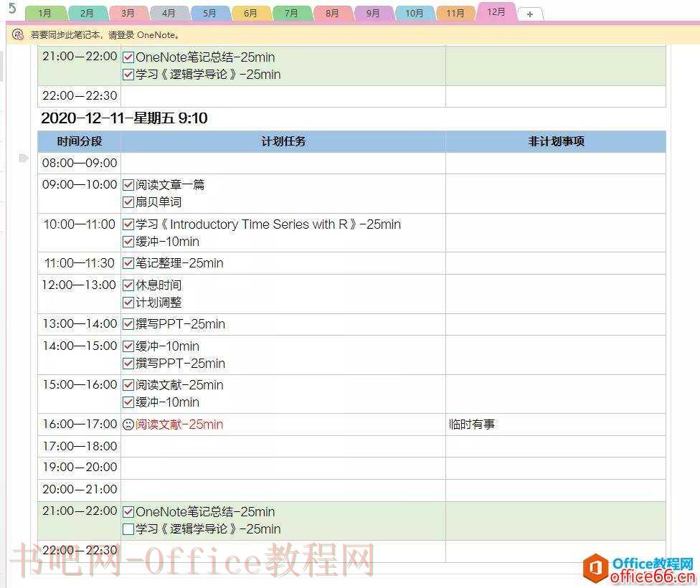Toggle 撰写PPT-25min checkbox in 14:00 row
The height and width of the screenshot is (588, 700).
[x=128, y=364]
